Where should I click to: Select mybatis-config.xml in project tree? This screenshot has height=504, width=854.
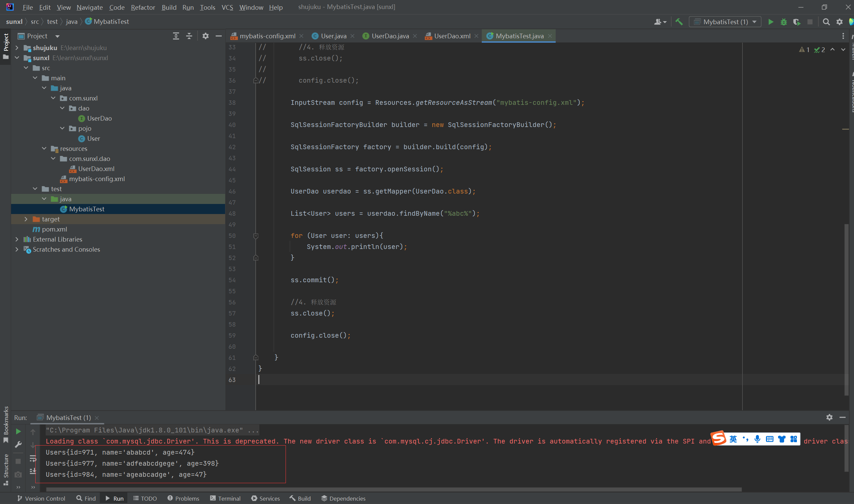[97, 179]
